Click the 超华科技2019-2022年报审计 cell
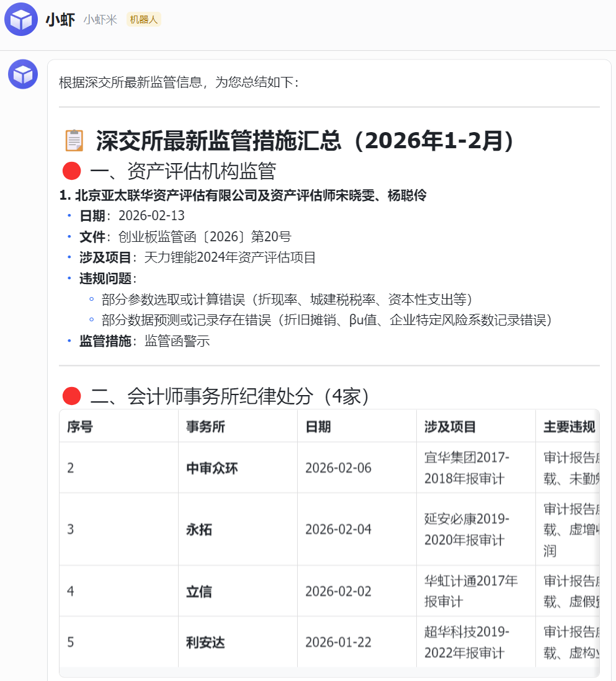 (476, 641)
